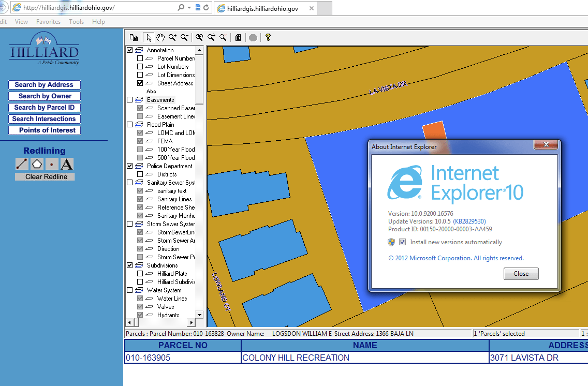
Task: Click the browser refresh icon
Action: (x=206, y=7)
